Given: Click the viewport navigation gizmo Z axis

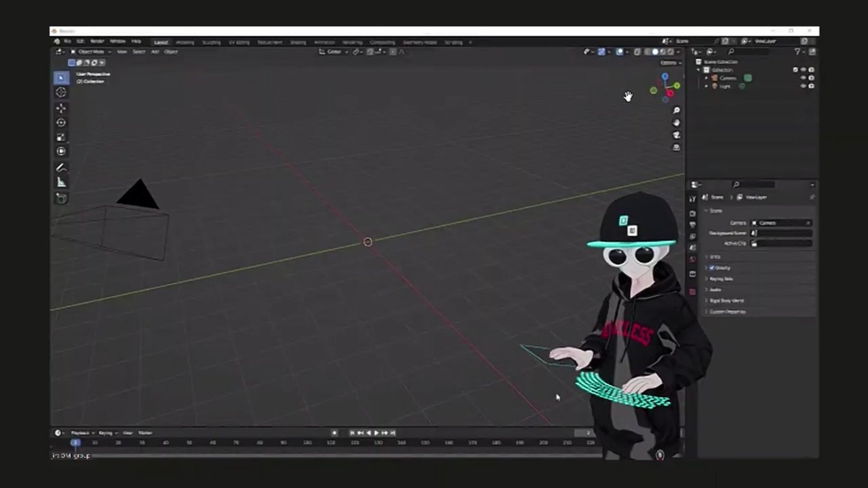Looking at the screenshot, I should coord(665,76).
